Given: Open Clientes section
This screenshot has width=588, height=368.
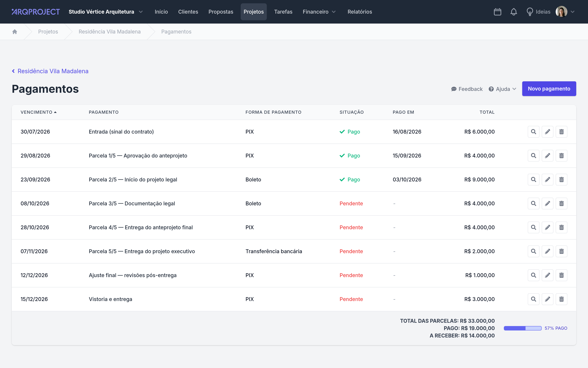Looking at the screenshot, I should [188, 12].
